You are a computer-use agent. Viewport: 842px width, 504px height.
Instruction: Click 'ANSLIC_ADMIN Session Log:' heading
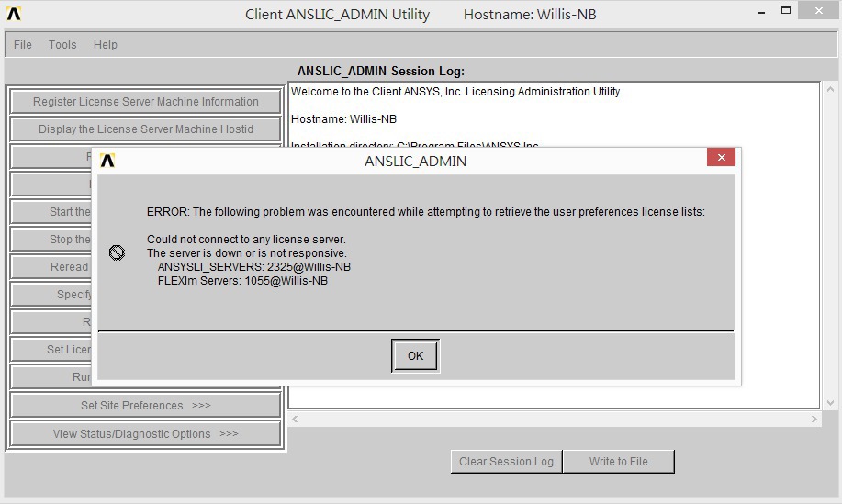tap(381, 71)
